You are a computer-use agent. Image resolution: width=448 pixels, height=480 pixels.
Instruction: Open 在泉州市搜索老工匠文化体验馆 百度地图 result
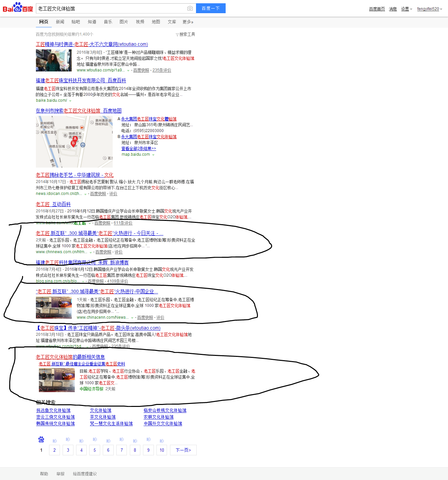[79, 111]
